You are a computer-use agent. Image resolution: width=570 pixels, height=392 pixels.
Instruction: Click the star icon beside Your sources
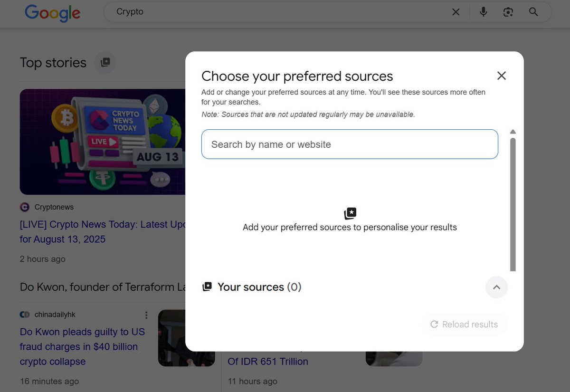tap(207, 287)
